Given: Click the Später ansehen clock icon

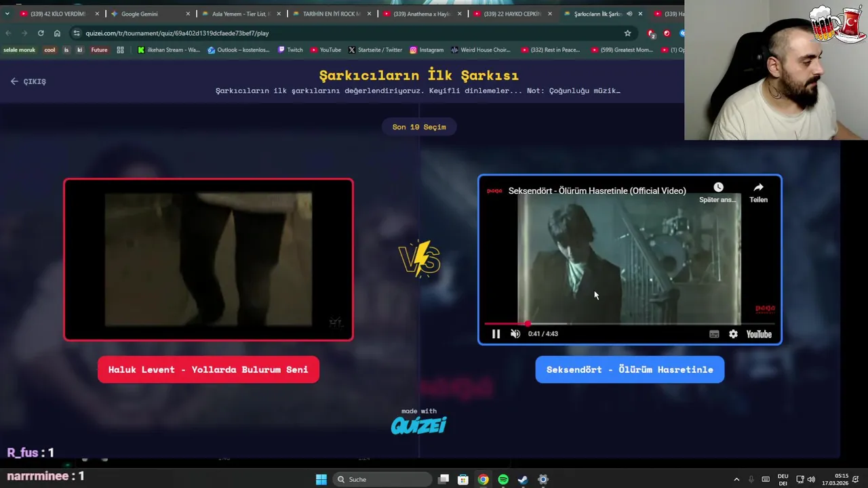Looking at the screenshot, I should [x=718, y=188].
